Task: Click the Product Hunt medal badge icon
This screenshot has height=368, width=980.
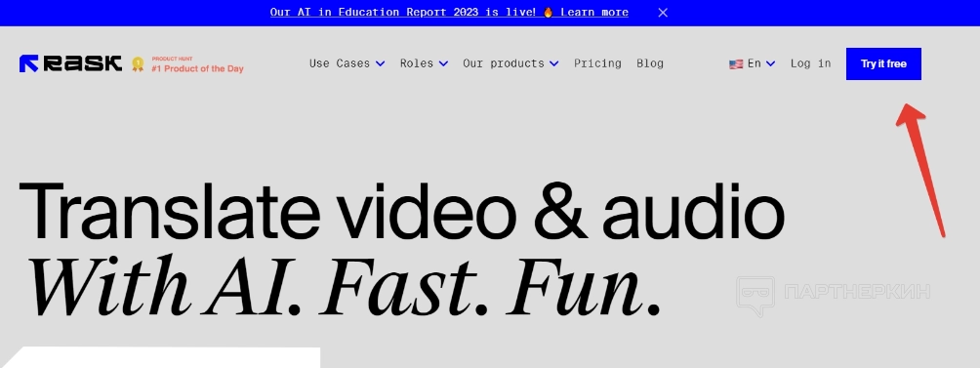Action: coord(138,64)
